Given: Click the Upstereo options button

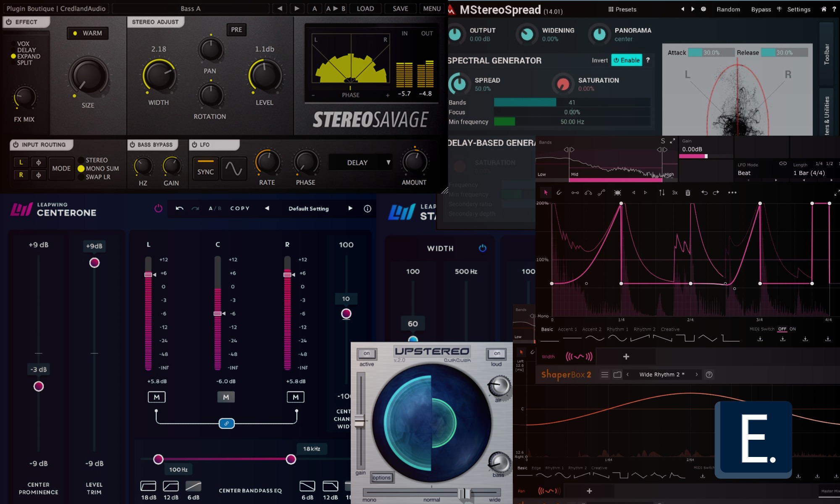Looking at the screenshot, I should 381,478.
